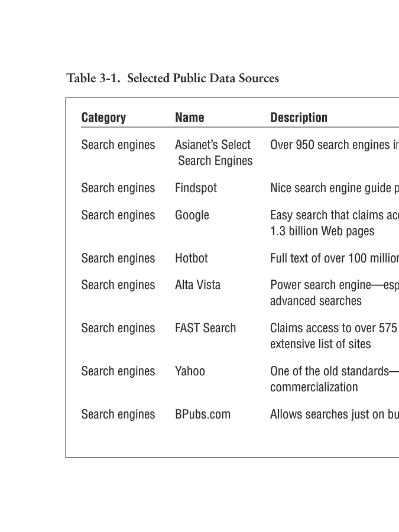Click the "extensive list of sites" text
This screenshot has height=532, width=399.
320,344
